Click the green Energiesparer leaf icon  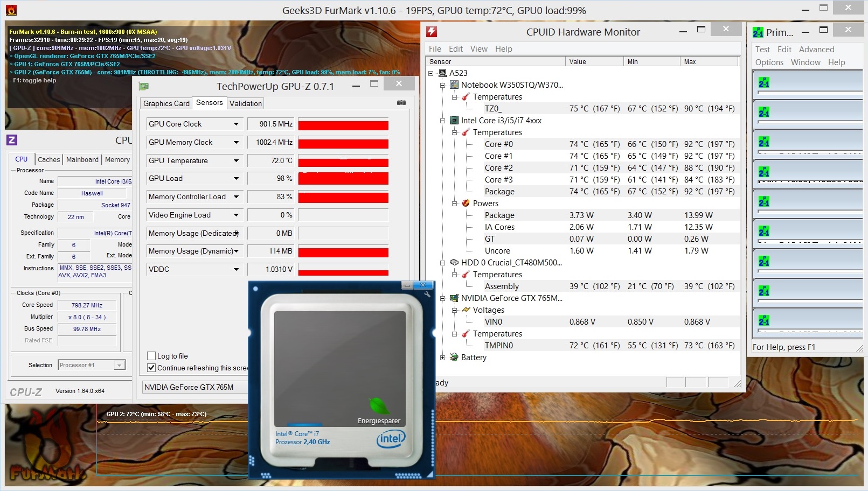coord(379,406)
